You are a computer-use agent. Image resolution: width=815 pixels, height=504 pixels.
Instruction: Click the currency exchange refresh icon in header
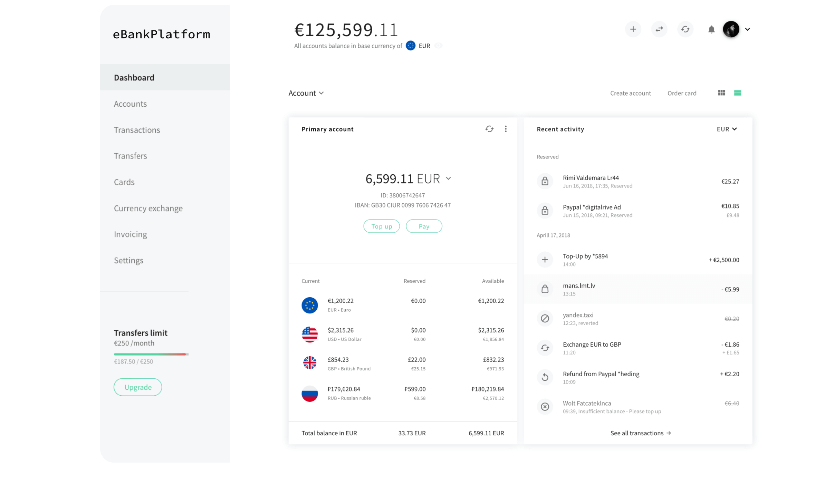click(x=685, y=29)
